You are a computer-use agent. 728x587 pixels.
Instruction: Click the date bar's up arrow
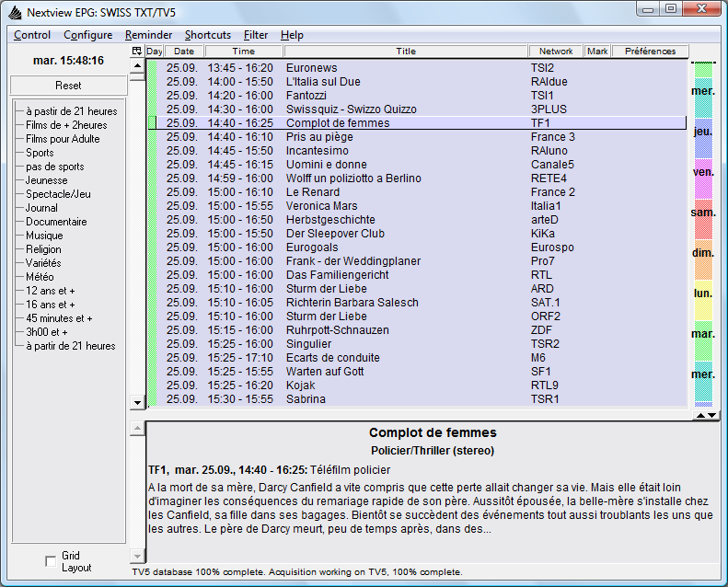[699, 416]
